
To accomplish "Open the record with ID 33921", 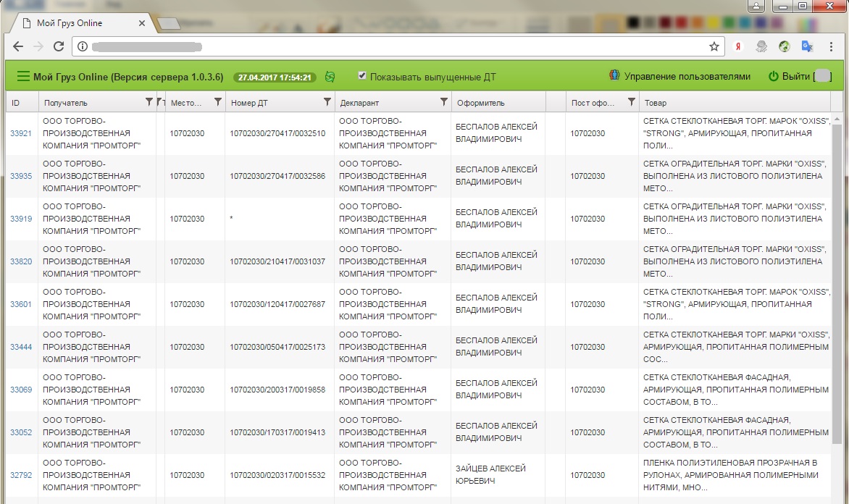I will [x=20, y=133].
